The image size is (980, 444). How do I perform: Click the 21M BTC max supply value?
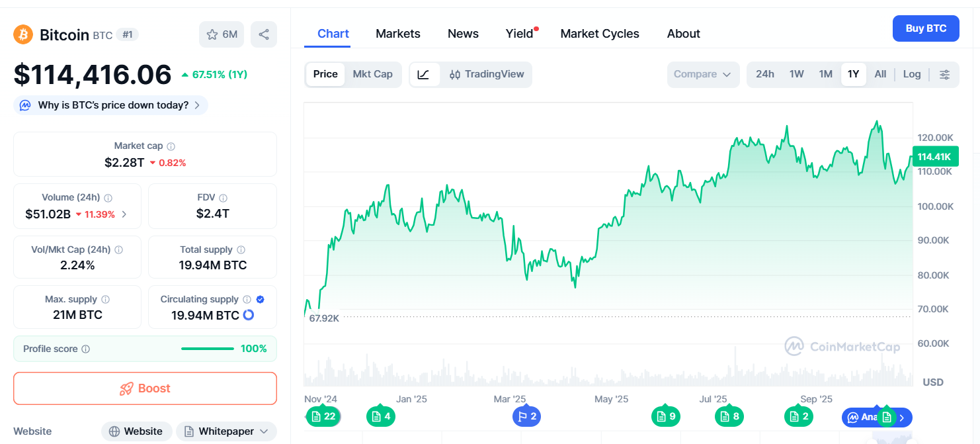pos(77,315)
